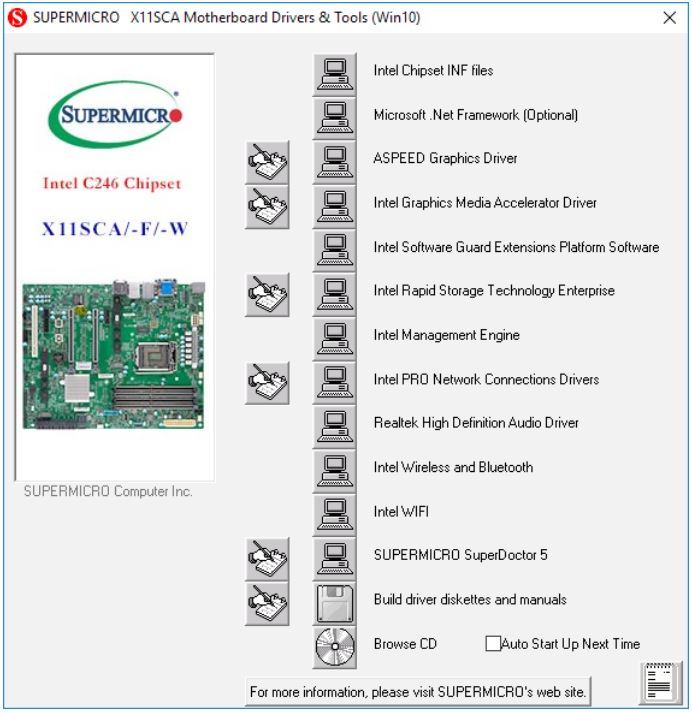The width and height of the screenshot is (692, 714).
Task: Click the document list icon at bottom right
Action: click(x=660, y=683)
